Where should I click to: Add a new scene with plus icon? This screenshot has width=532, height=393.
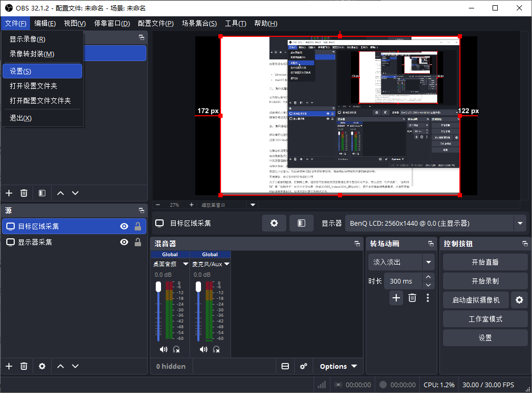coord(9,193)
